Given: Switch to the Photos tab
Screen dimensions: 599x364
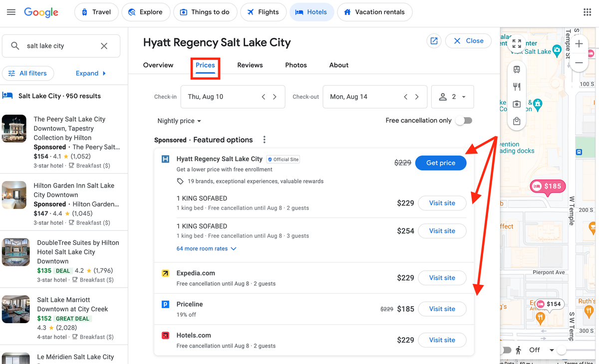Looking at the screenshot, I should [296, 65].
